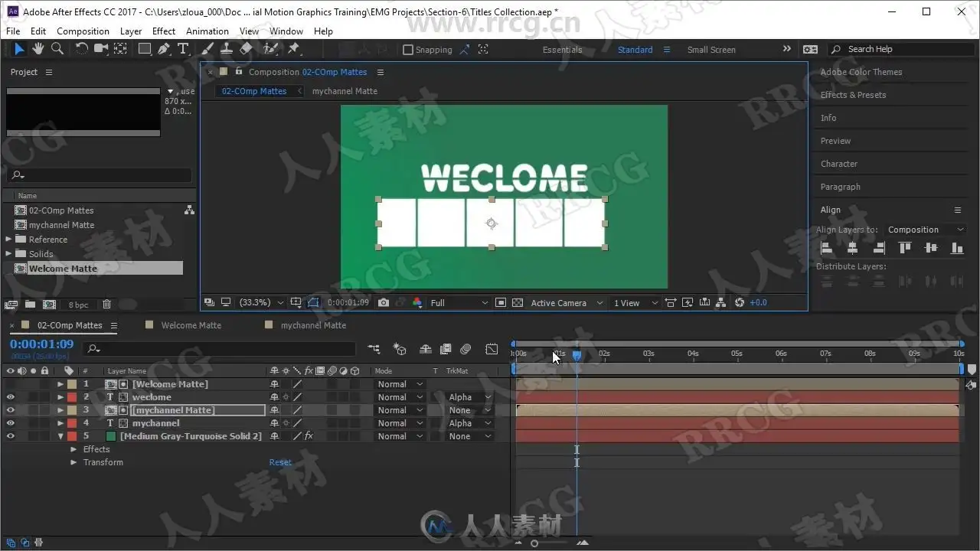Open the Effects & Presets panel
Viewport: 980px width, 551px height.
tap(853, 95)
